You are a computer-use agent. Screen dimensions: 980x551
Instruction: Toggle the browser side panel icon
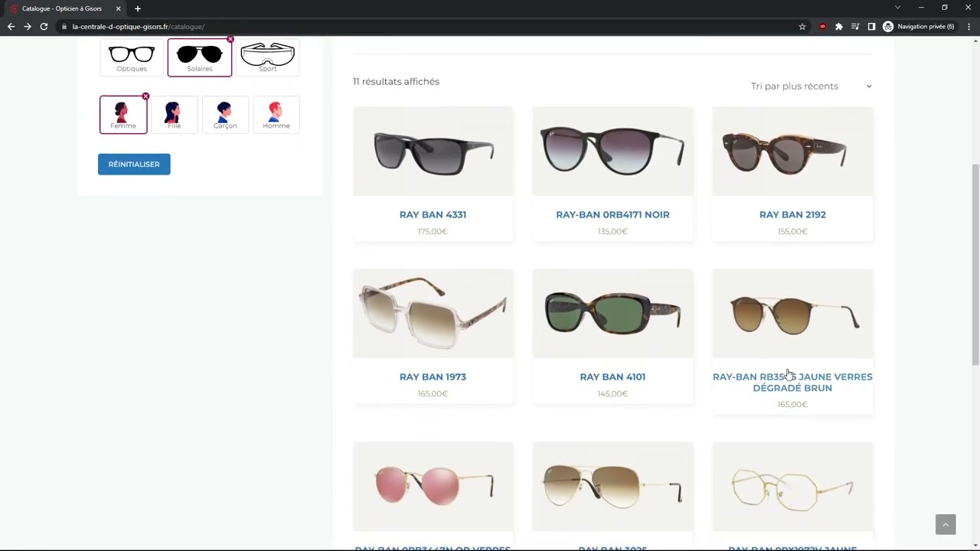(x=871, y=27)
